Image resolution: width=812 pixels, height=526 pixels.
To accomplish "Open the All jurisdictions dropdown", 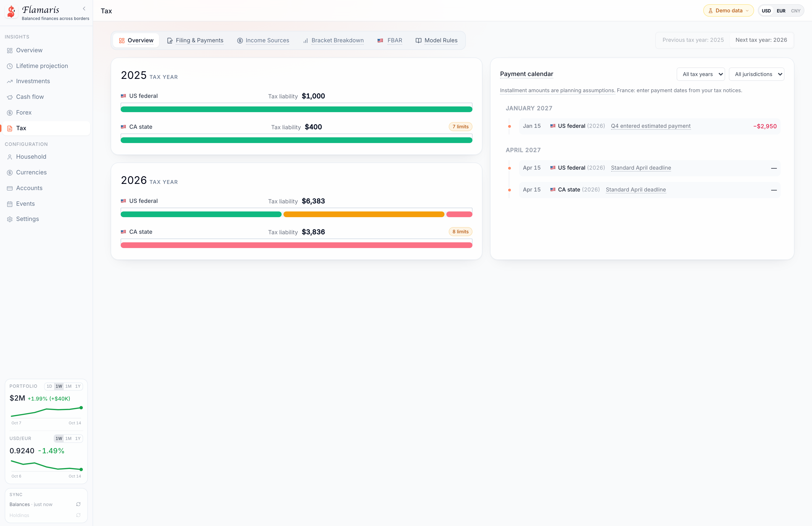I will point(756,74).
